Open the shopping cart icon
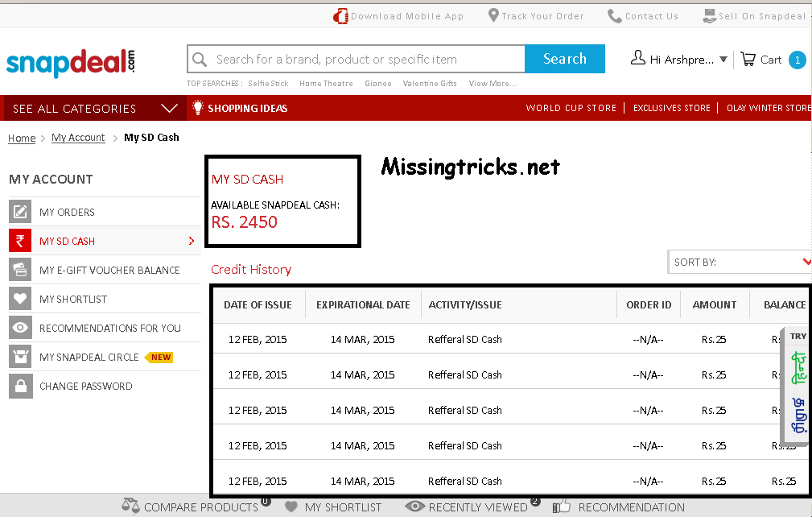Viewport: 812px width, 517px height. pyautogui.click(x=748, y=59)
